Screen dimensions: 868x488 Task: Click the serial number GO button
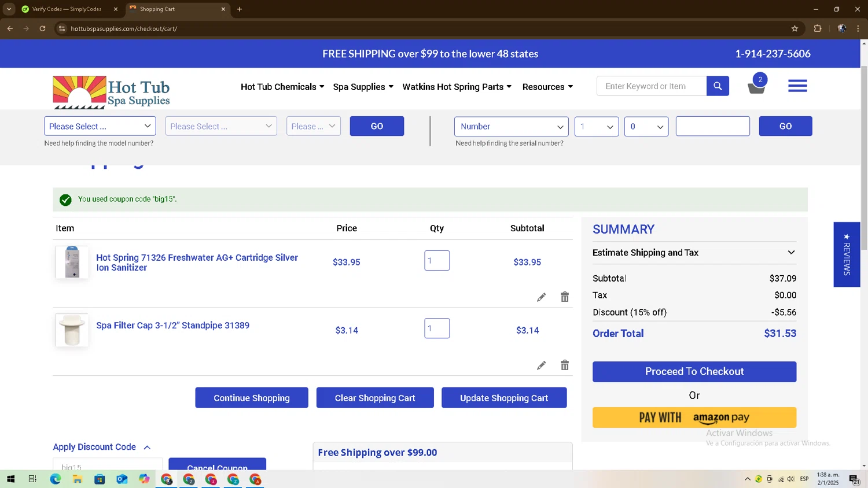[785, 126]
